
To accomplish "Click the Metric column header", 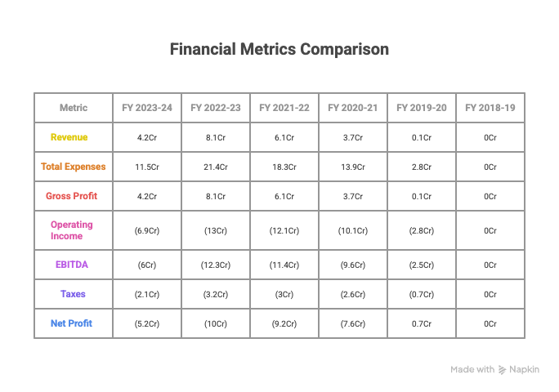I will click(x=74, y=108).
